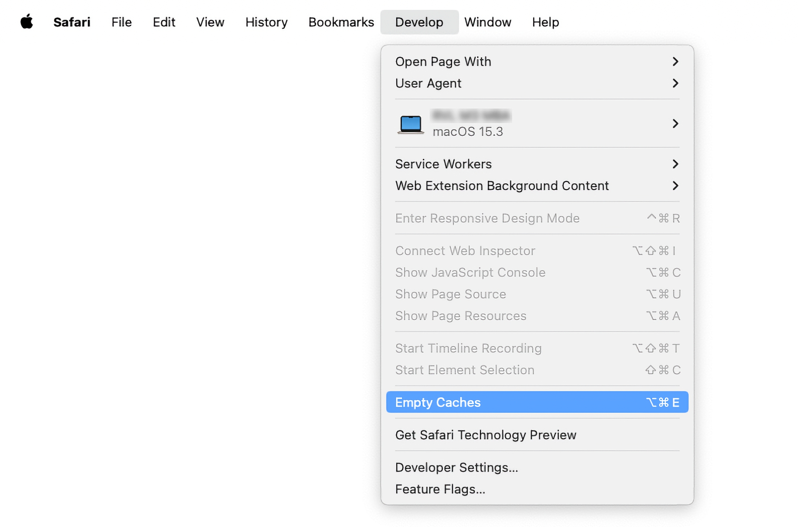Select Empty Caches
Screen dimensions: 798x532
437,402
